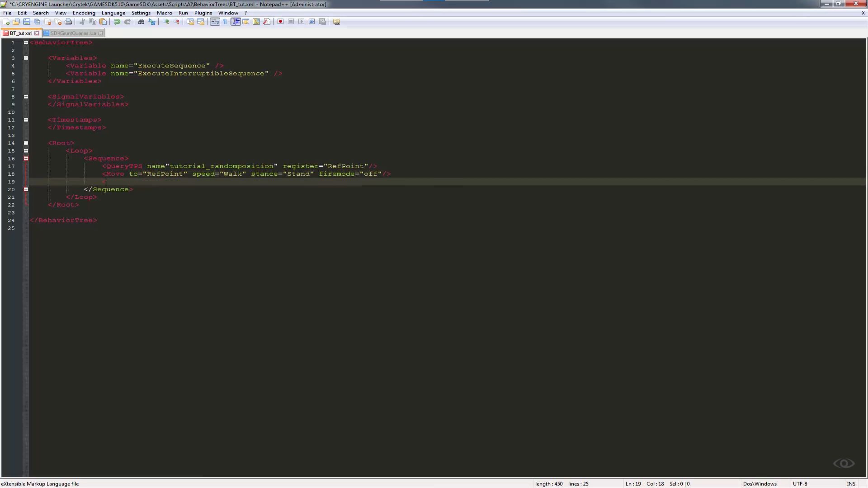Click the Undo toolbar icon

pos(117,22)
